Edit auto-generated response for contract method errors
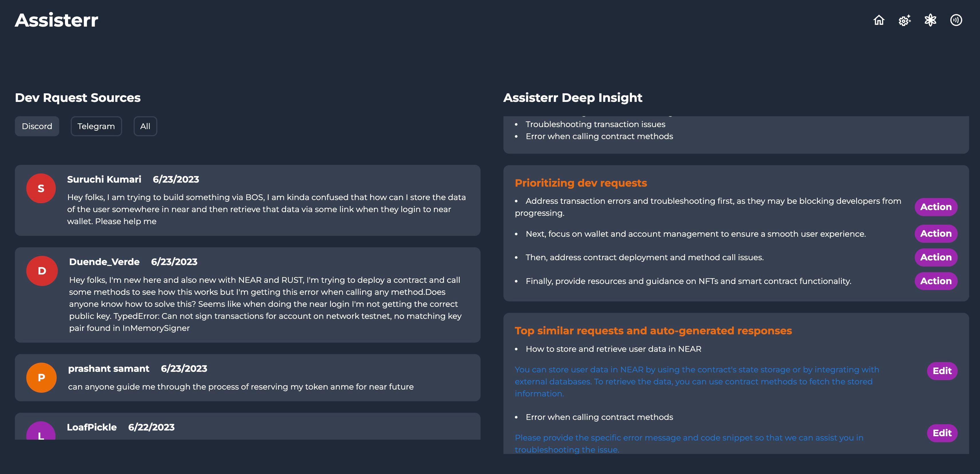 click(x=941, y=433)
